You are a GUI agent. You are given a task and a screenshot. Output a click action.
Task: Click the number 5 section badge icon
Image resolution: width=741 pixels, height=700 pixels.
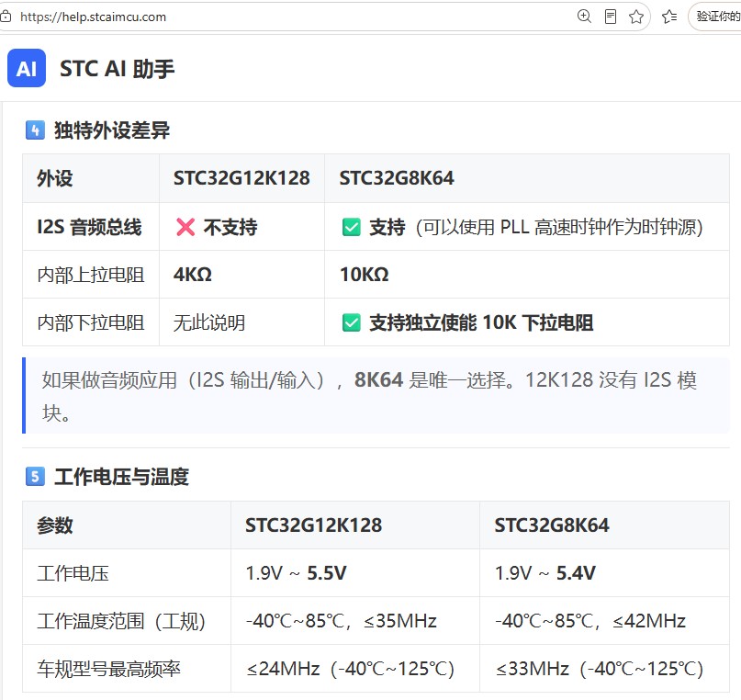pyautogui.click(x=35, y=477)
